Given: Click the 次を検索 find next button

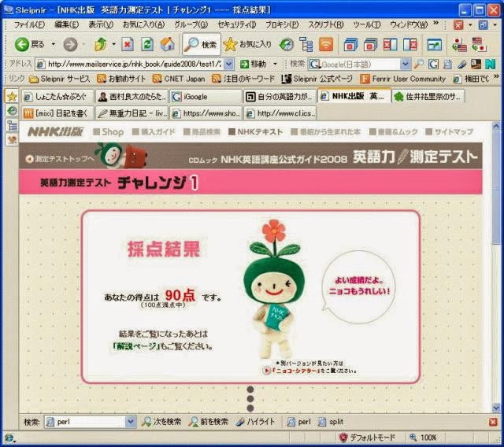Looking at the screenshot, I should point(161,422).
